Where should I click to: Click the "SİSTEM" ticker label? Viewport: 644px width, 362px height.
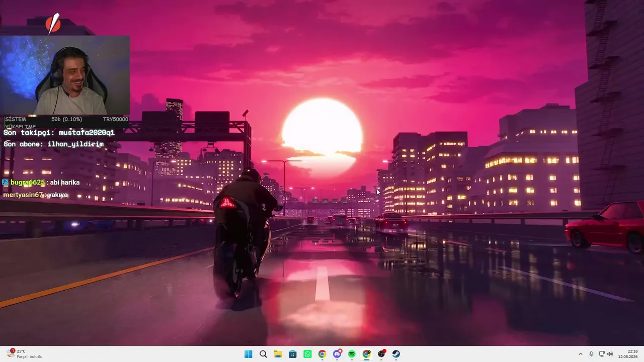pos(15,119)
